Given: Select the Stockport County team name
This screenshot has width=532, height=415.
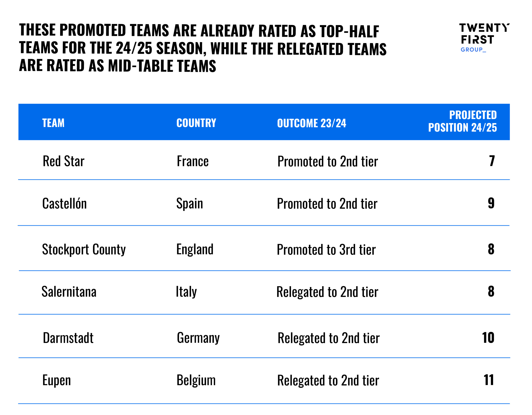Looking at the screenshot, I should (84, 250).
